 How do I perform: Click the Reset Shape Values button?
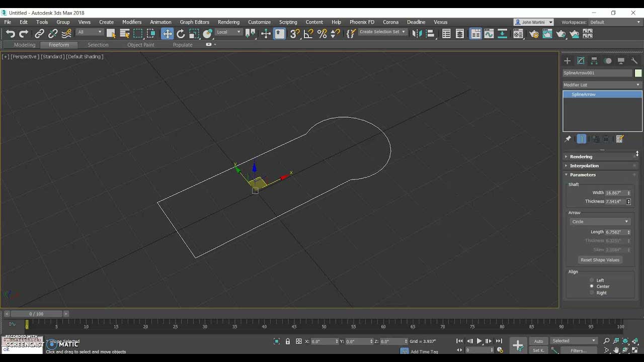(x=600, y=260)
